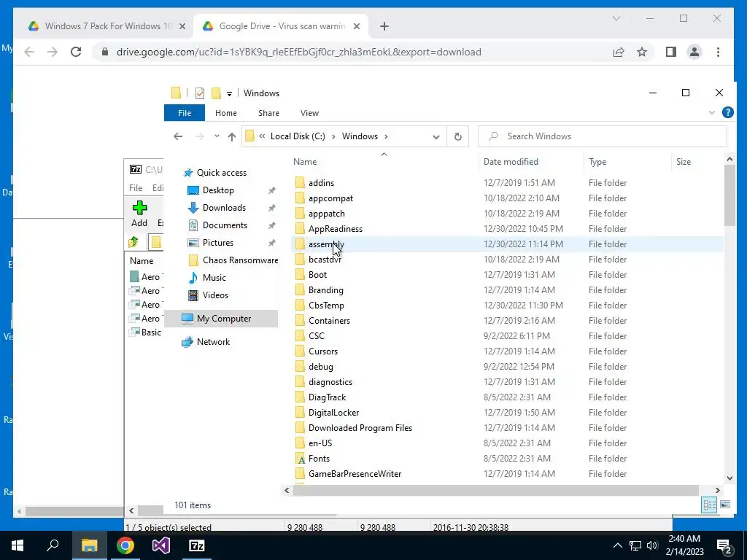Click the pin icon next to Downloads

pos(272,208)
